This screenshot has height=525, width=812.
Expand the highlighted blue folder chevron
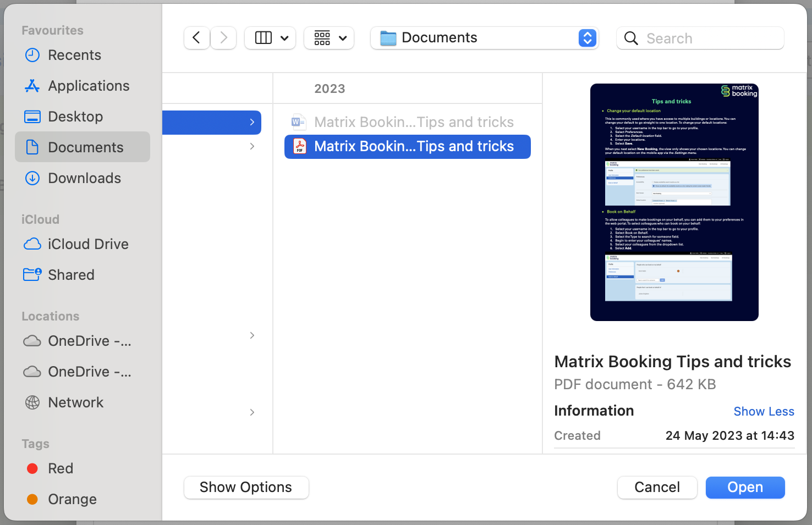(x=252, y=122)
